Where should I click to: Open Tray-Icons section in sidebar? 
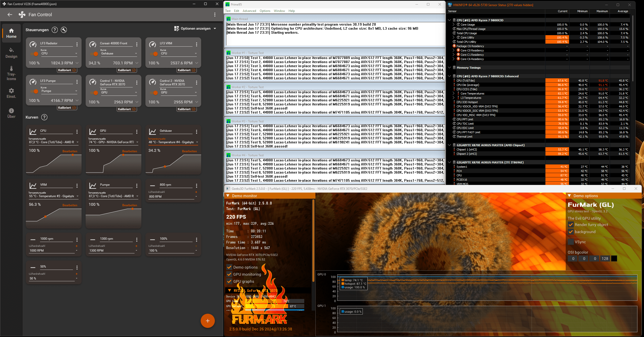click(11, 73)
